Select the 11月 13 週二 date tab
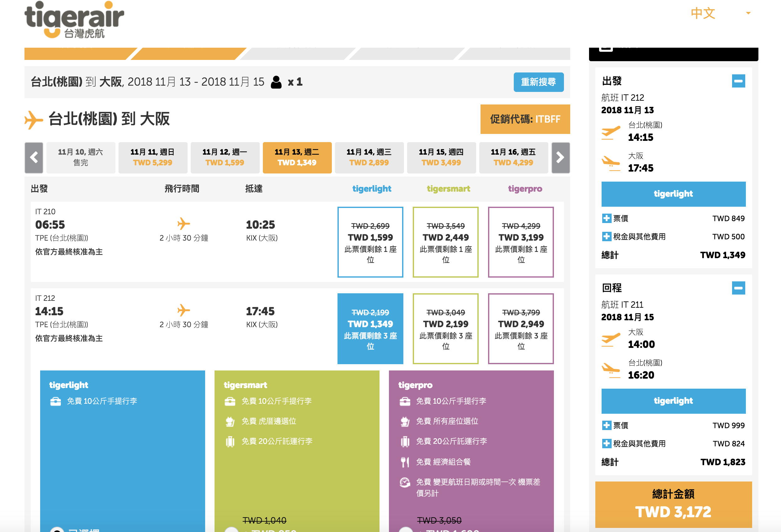This screenshot has width=781, height=532. click(297, 157)
